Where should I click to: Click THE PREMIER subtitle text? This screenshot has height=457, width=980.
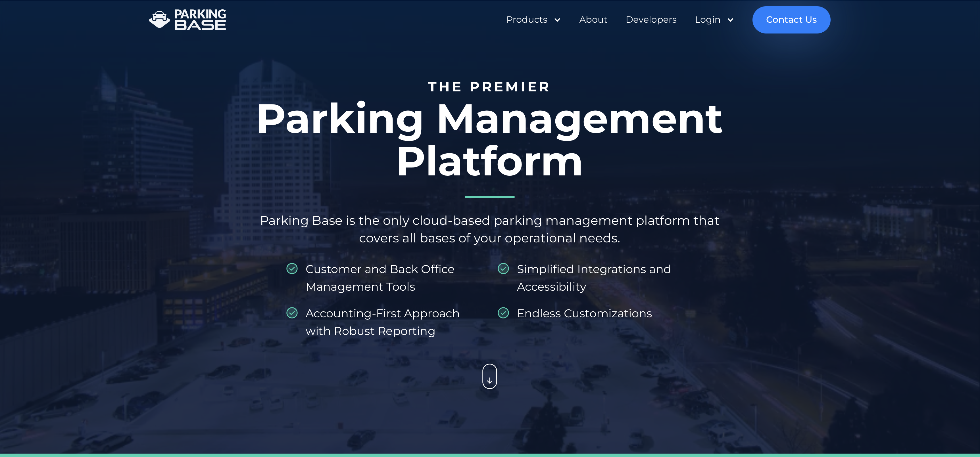pos(489,87)
